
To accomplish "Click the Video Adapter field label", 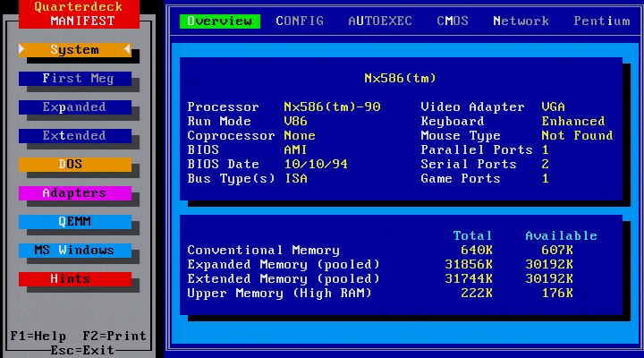I will point(473,107).
